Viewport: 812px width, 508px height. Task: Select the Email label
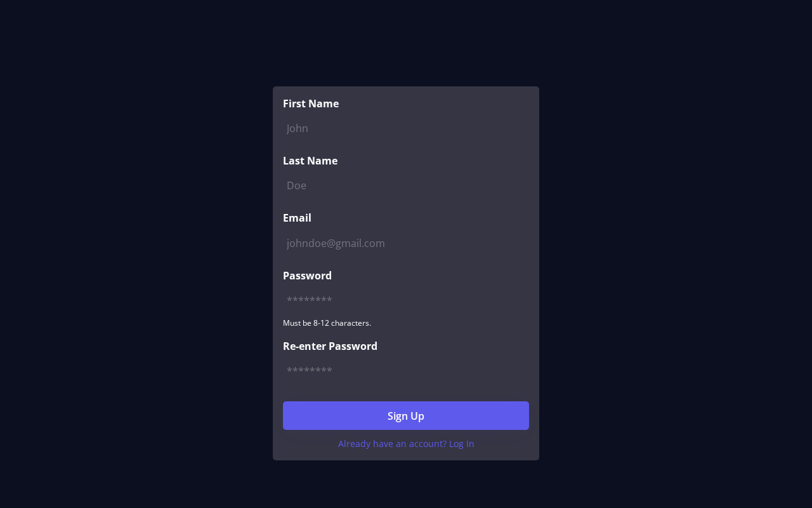point(297,218)
